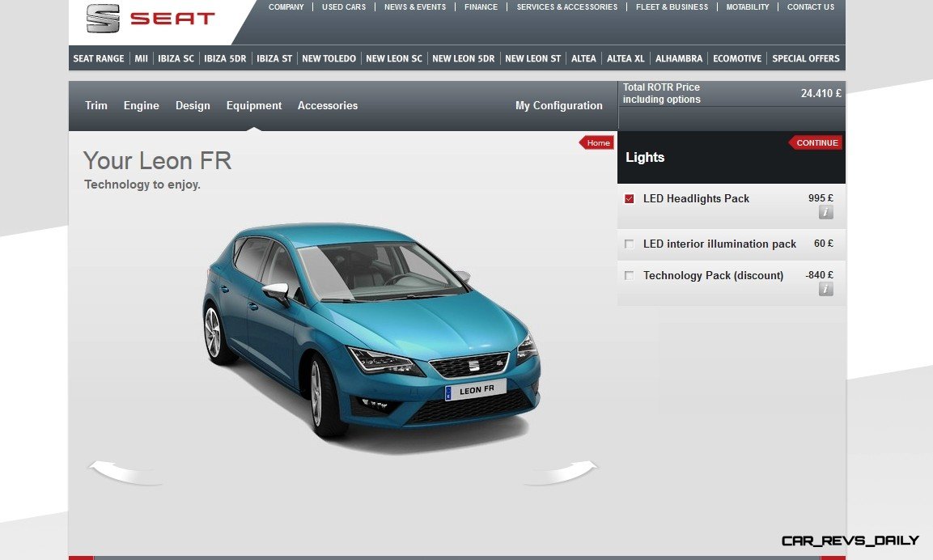Click the SEAT logo

(151, 19)
